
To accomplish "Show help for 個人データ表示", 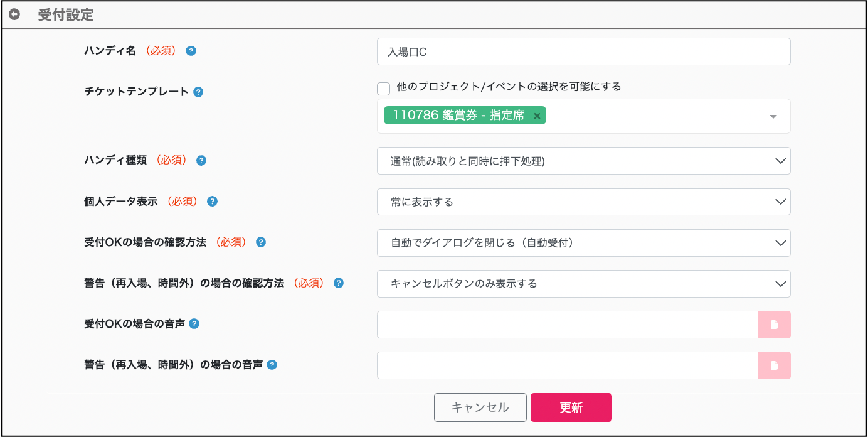I will click(x=213, y=202).
